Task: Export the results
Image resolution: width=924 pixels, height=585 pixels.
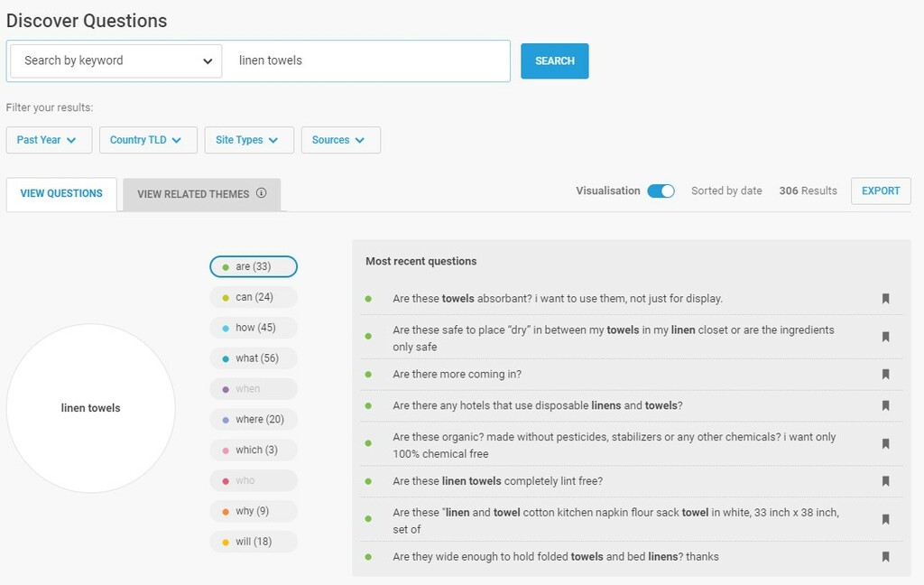Action: coord(880,191)
